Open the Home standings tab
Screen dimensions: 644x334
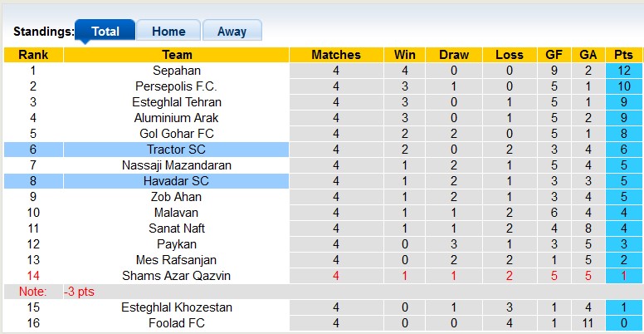168,32
